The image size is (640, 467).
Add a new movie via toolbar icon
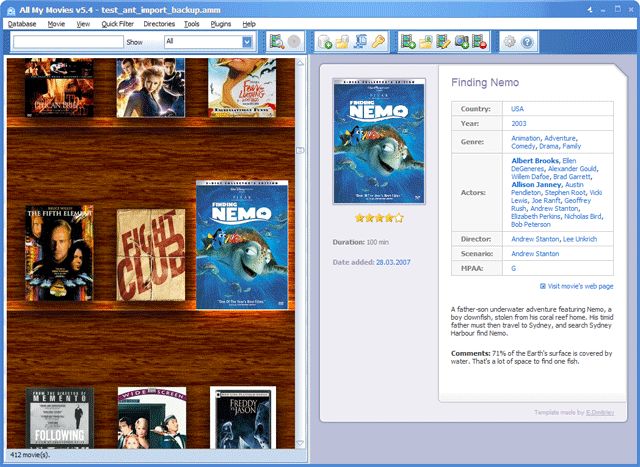408,42
